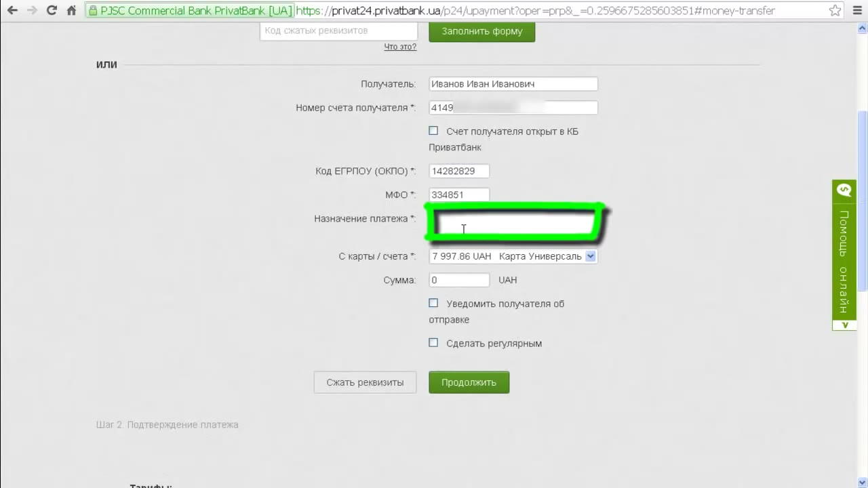Enable 'Уведомить получателя об отправке' checkbox
Screen dimensions: 868x488
click(433, 303)
